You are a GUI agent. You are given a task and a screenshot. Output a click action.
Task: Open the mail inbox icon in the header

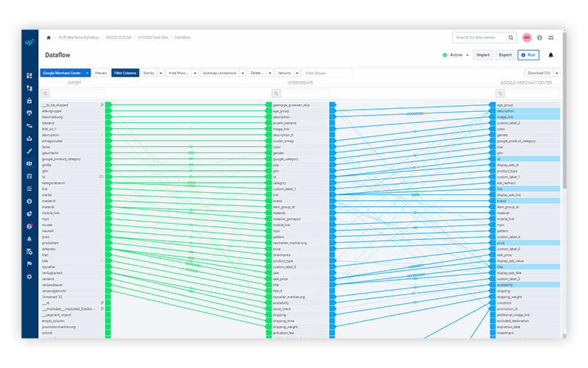tap(551, 38)
